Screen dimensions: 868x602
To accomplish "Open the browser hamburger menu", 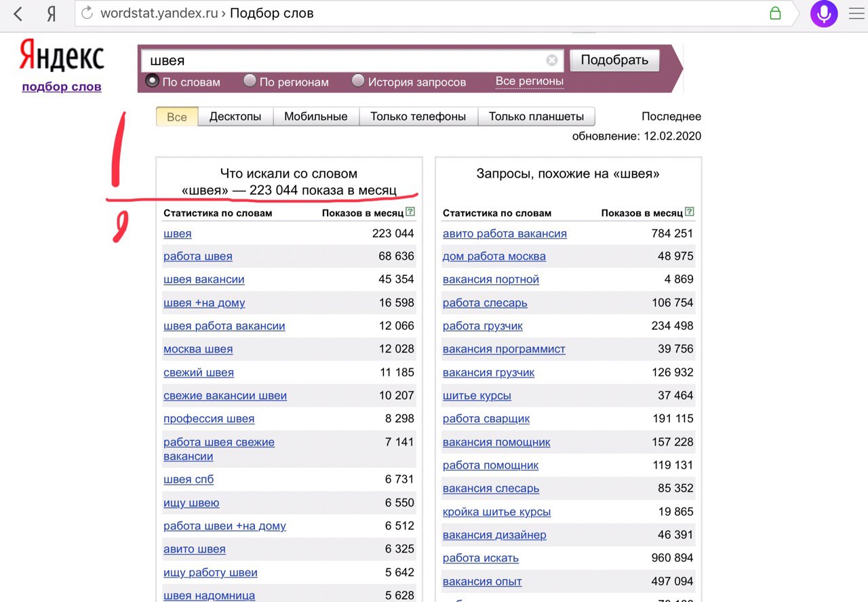I will point(856,14).
